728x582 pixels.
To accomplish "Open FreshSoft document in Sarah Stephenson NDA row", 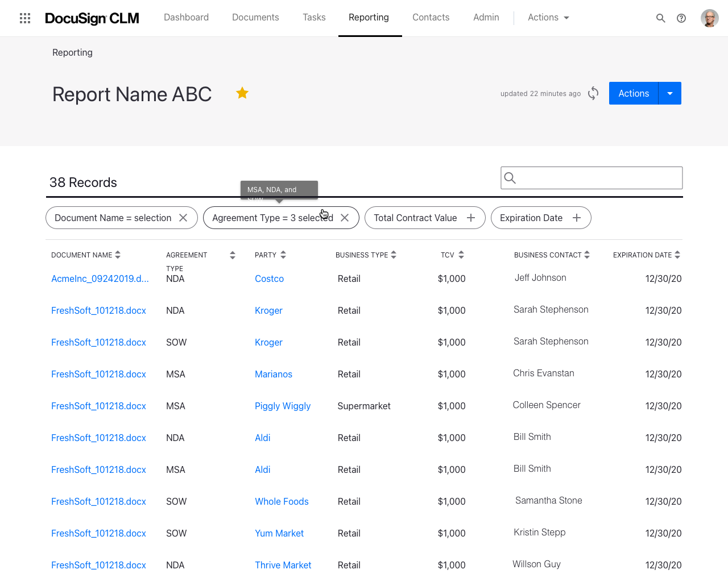I will tap(98, 310).
